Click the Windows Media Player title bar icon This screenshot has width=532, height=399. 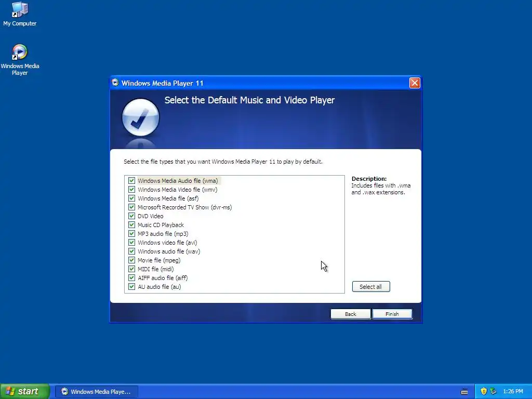(x=115, y=83)
